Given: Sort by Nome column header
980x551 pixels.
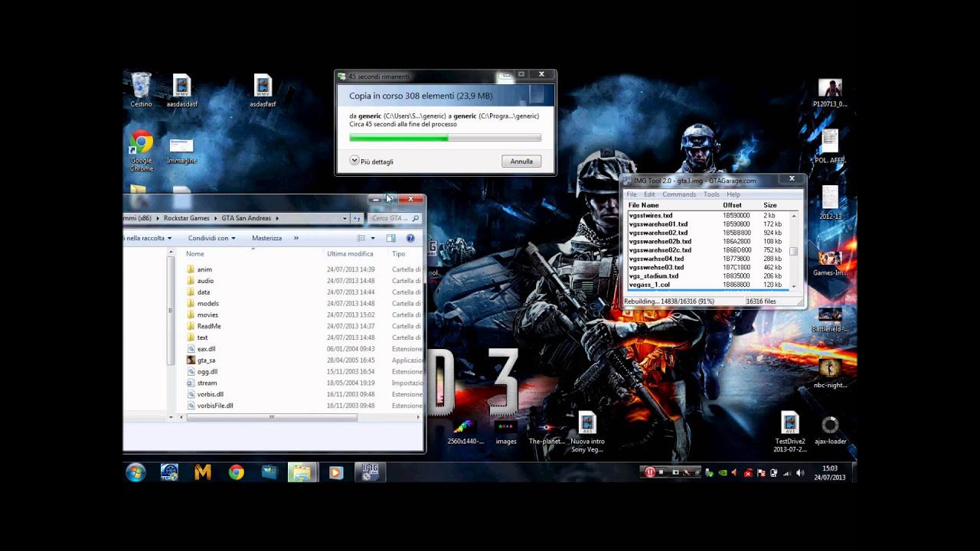Looking at the screenshot, I should [x=195, y=254].
